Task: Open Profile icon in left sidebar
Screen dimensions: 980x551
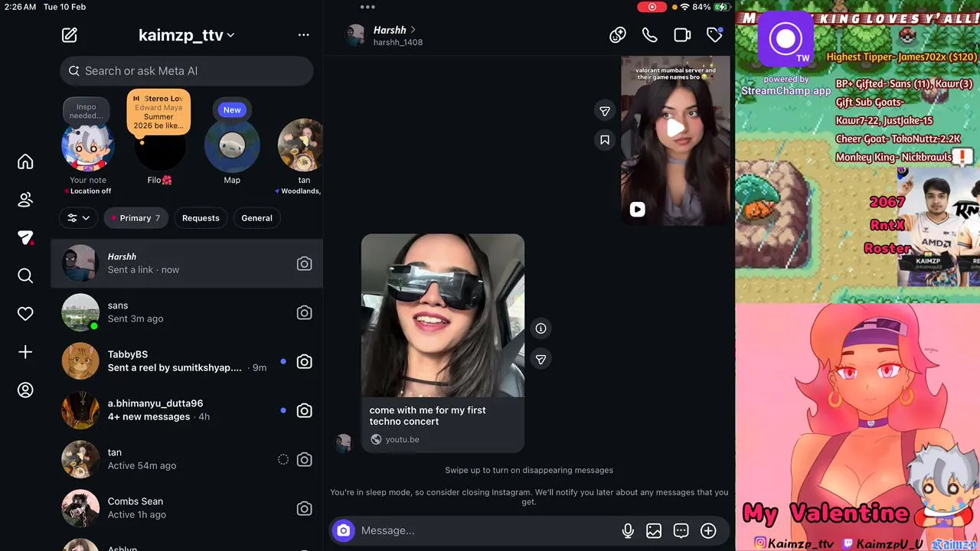Action: 25,390
